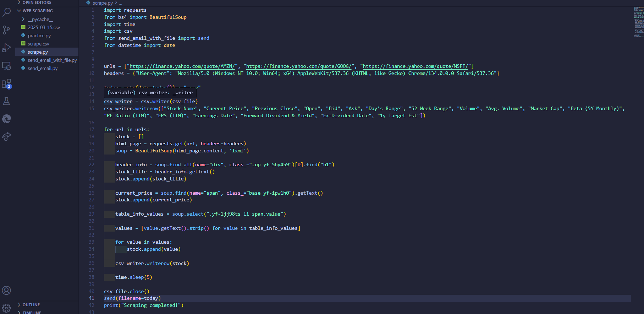The width and height of the screenshot is (644, 314).
Task: Click line number 17 in the gutter
Action: pyautogui.click(x=92, y=130)
